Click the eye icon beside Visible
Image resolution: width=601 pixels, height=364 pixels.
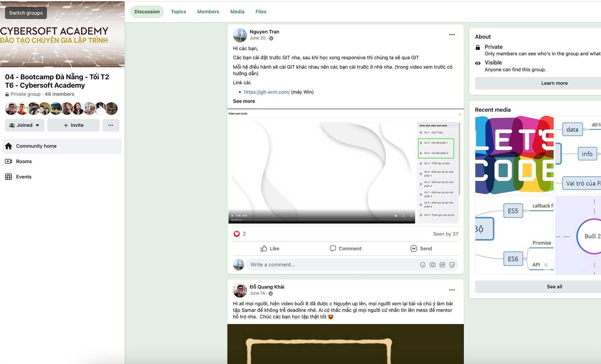click(478, 63)
